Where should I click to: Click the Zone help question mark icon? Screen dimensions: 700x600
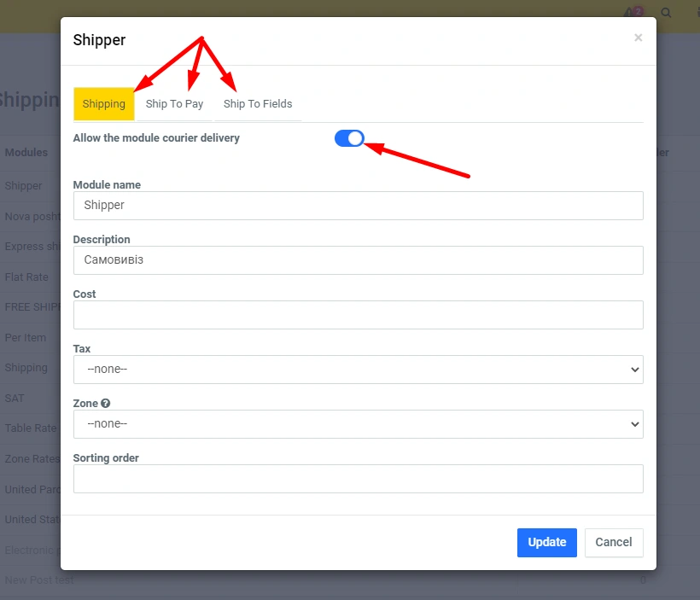106,404
